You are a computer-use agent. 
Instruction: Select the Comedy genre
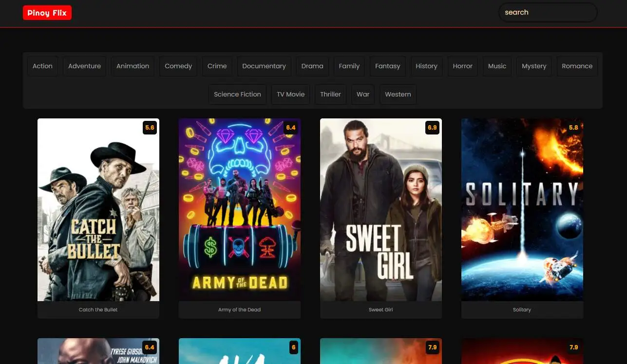(x=178, y=66)
